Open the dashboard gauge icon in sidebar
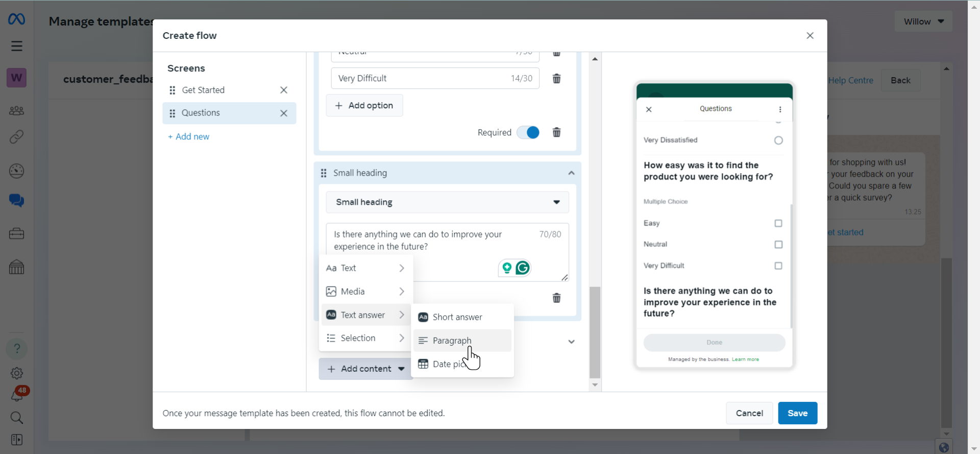Screen dimensions: 980x454 click(16, 171)
